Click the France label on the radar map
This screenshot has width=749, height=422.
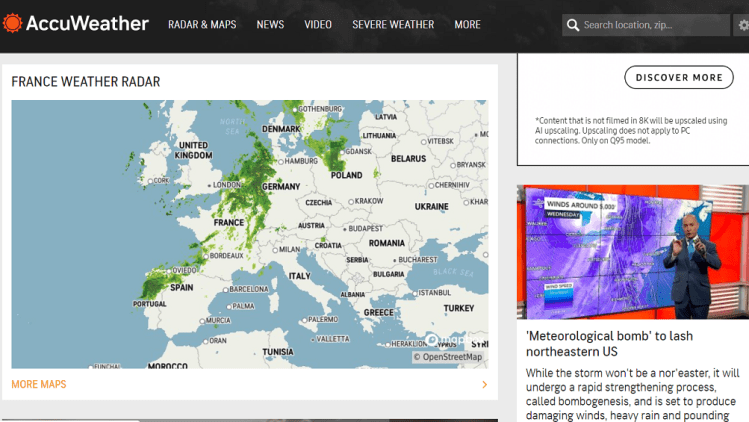point(229,223)
